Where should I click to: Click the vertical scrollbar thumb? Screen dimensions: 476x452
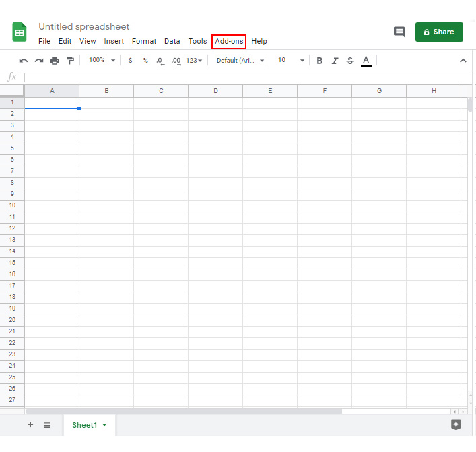point(470,105)
